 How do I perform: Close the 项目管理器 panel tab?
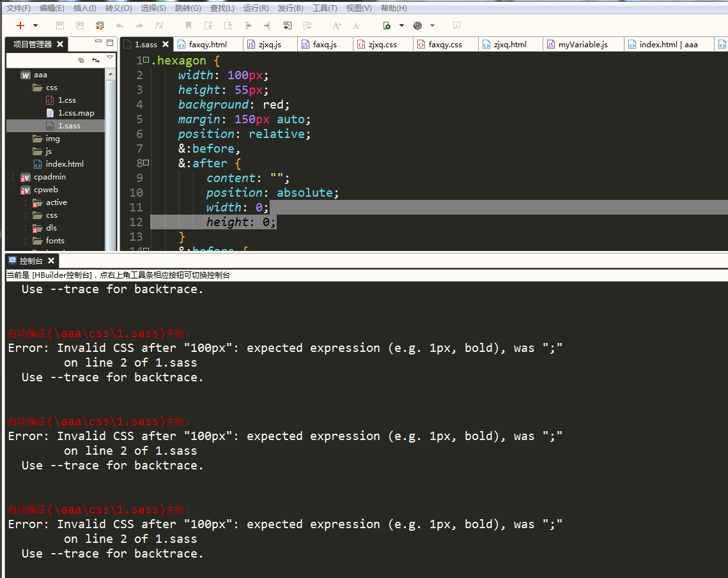[x=60, y=44]
